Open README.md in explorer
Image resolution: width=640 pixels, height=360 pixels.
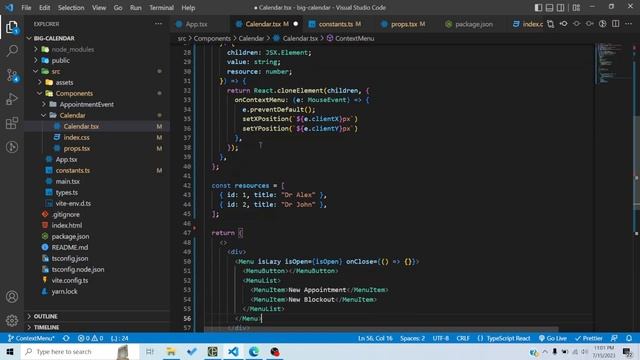pos(69,247)
